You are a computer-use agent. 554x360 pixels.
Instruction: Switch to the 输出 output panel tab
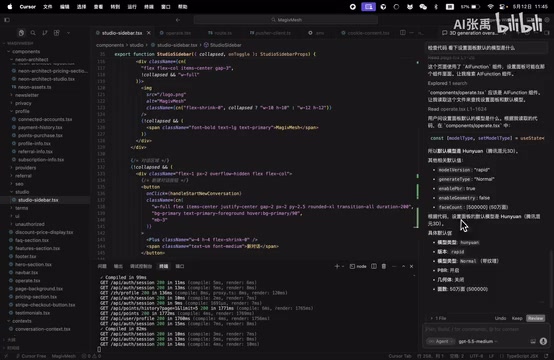[118, 266]
